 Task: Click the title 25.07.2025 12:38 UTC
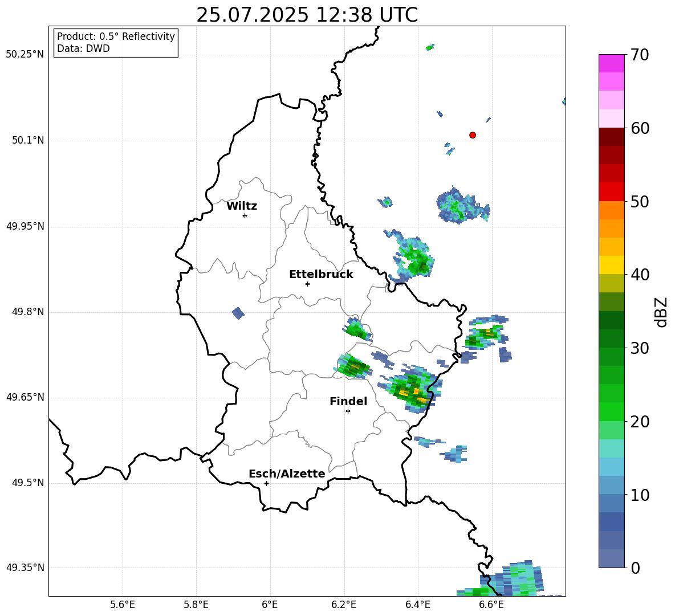[307, 15]
